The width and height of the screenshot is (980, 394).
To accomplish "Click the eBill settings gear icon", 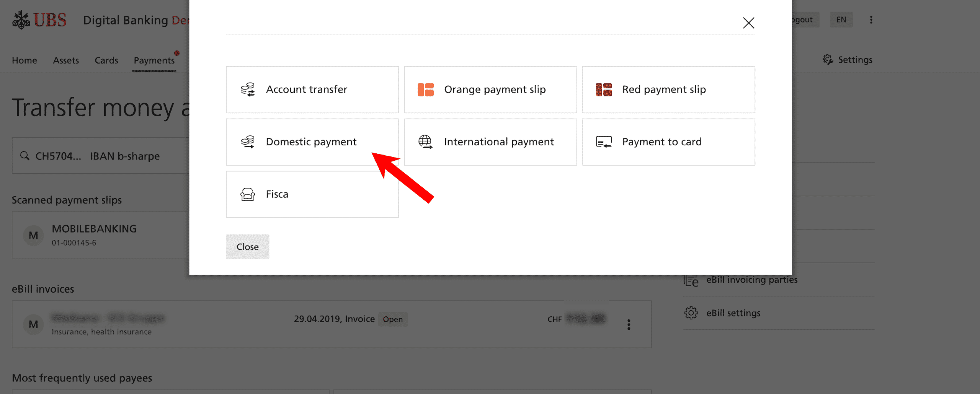I will pos(691,313).
